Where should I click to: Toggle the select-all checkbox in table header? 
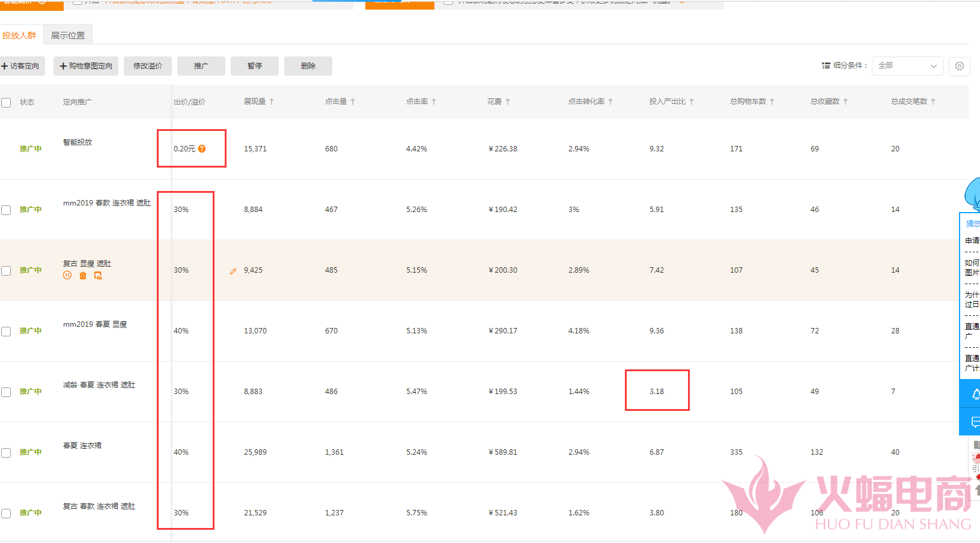[x=6, y=103]
